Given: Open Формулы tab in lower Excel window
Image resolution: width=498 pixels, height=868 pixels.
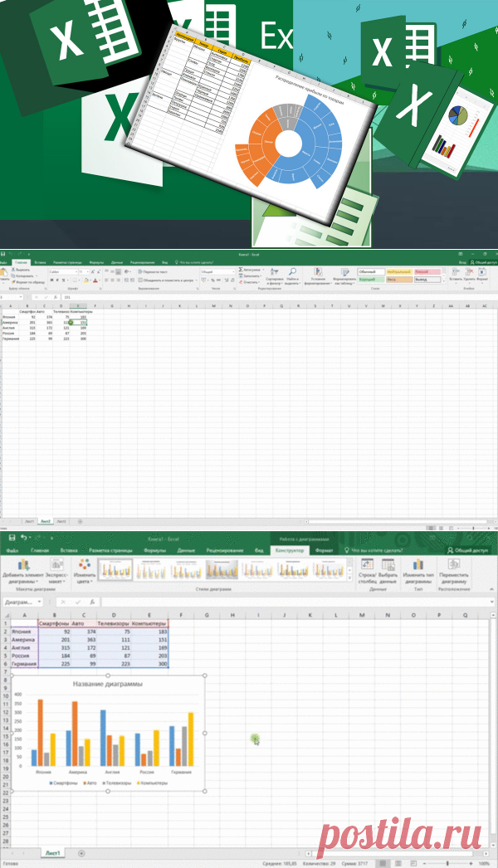Looking at the screenshot, I should point(154,550).
